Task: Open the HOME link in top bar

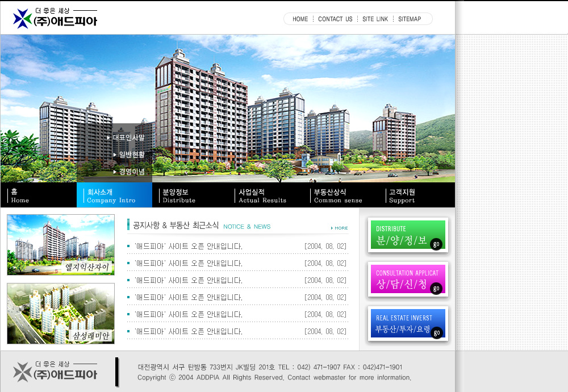Action: [300, 19]
